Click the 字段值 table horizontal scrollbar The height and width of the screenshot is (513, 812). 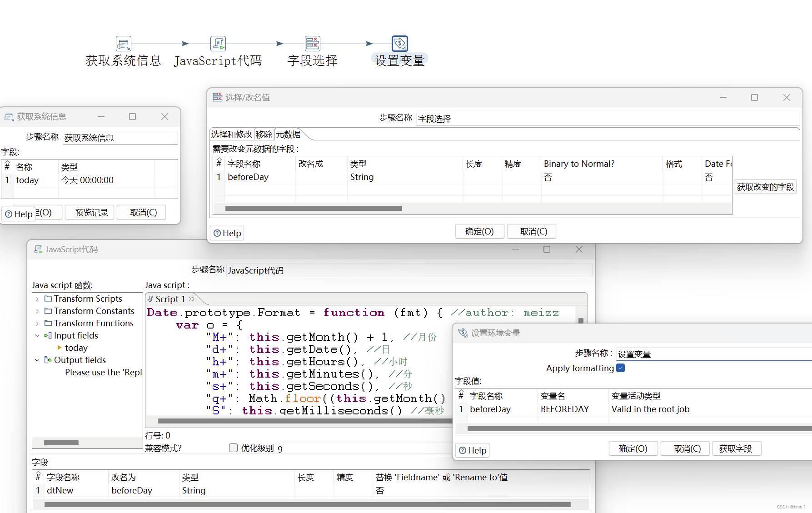[639, 429]
